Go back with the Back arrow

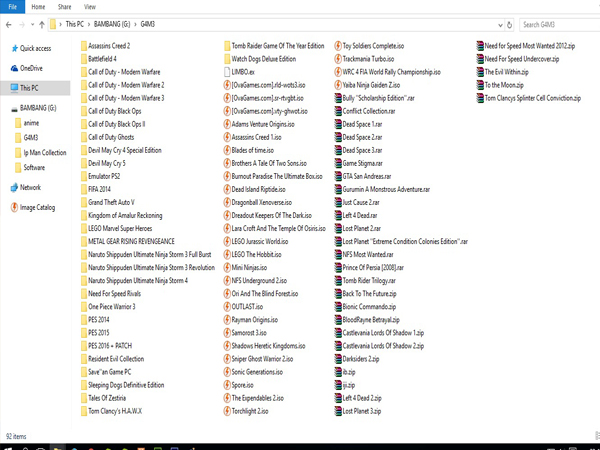(9, 25)
